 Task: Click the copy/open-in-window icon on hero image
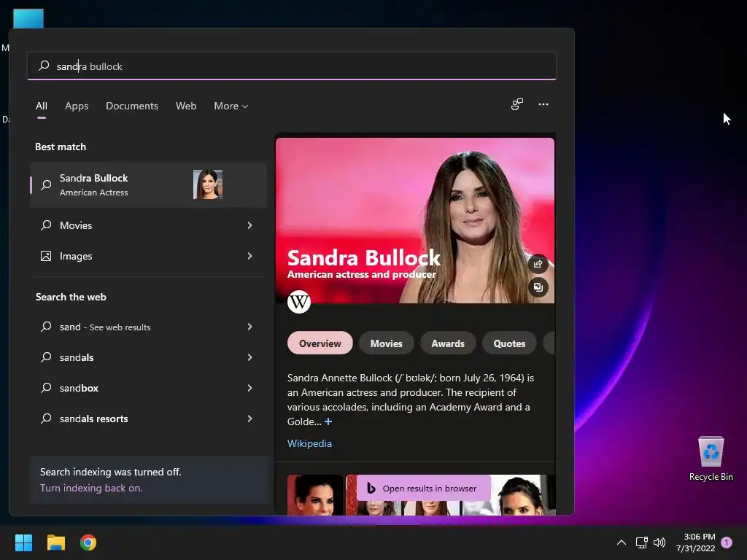(x=538, y=287)
